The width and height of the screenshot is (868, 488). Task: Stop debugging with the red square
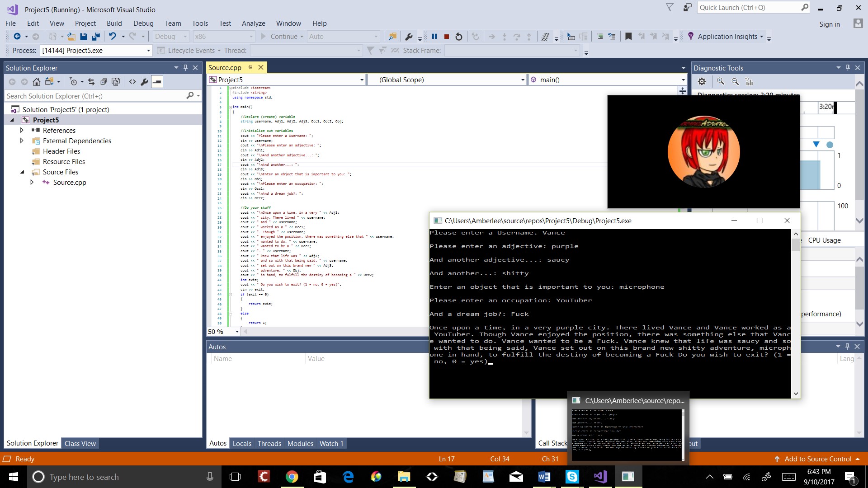pos(447,37)
